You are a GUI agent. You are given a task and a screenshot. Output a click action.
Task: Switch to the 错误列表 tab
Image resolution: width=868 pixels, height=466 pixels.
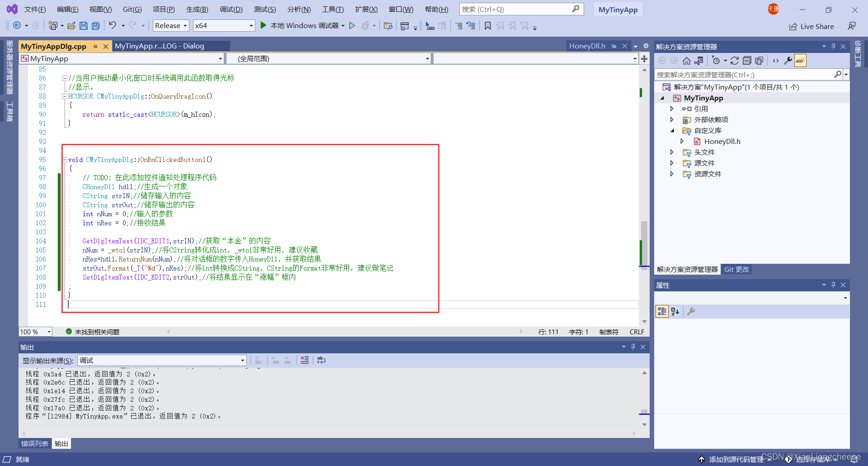click(35, 443)
